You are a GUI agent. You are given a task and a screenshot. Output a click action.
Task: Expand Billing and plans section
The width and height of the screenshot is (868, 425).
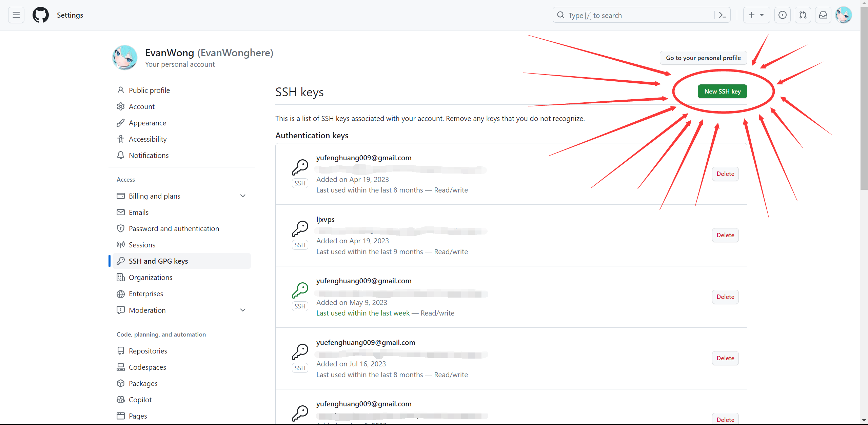pyautogui.click(x=242, y=196)
